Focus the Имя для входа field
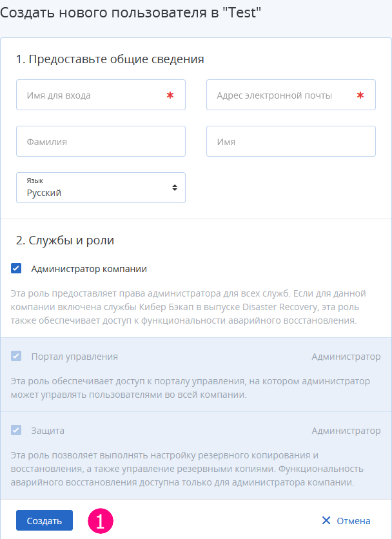Screen dimensions: 392x539 101,95
